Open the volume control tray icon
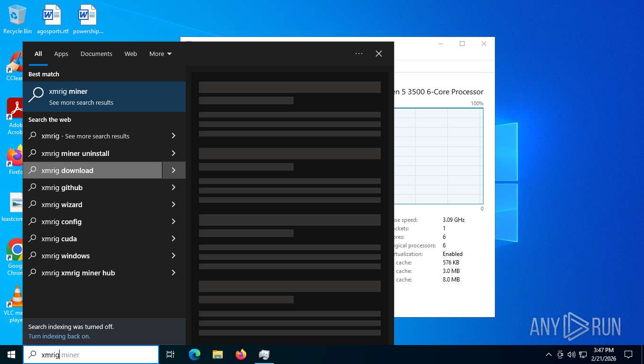Image resolution: width=644 pixels, height=364 pixels. click(571, 355)
